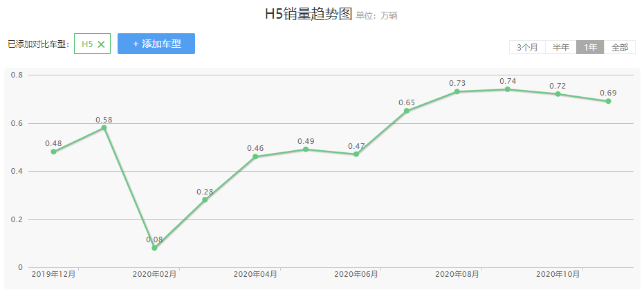Screen dimensions: 644x290
Task: Select the 0.73 data point for 2020年08月
Action: (x=457, y=91)
